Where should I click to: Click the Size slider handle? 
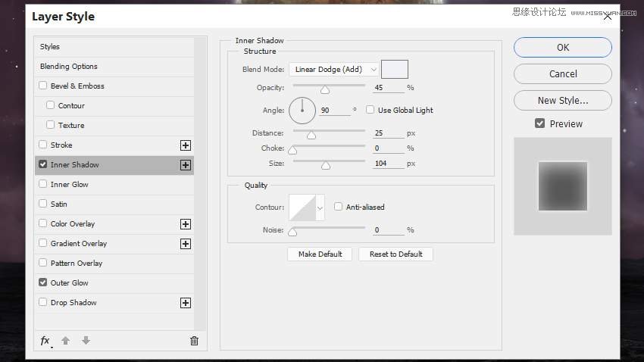point(326,165)
